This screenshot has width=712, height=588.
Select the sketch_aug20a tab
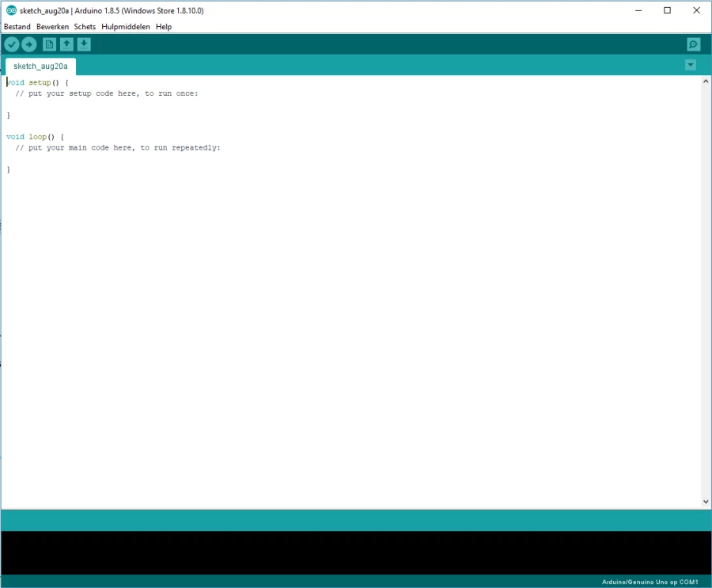(40, 66)
